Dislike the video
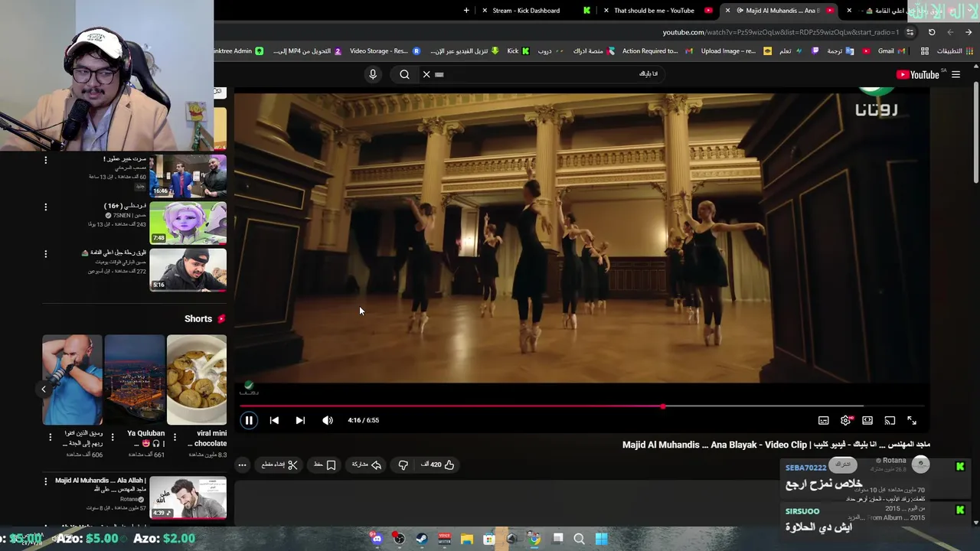The image size is (980, 551). pyautogui.click(x=403, y=465)
